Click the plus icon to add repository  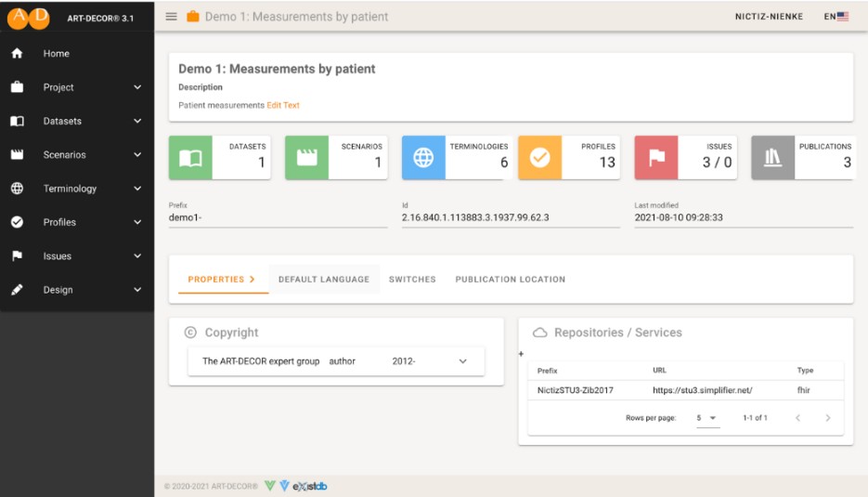(521, 353)
